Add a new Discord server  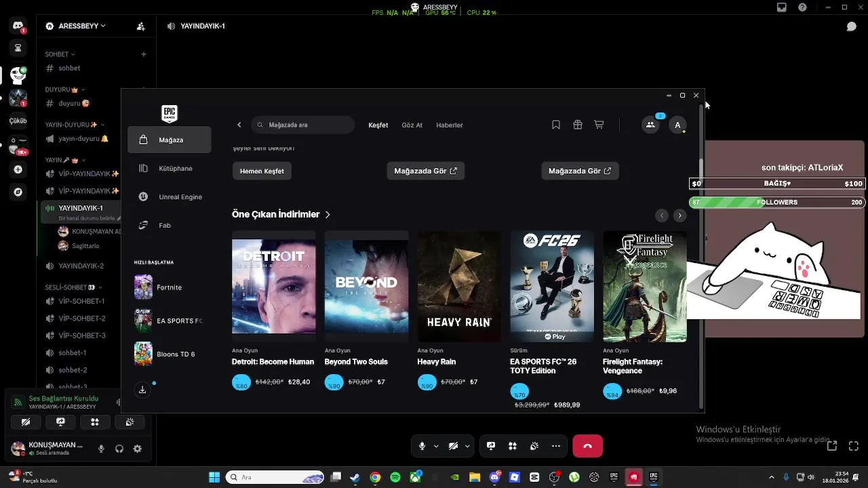[x=18, y=169]
